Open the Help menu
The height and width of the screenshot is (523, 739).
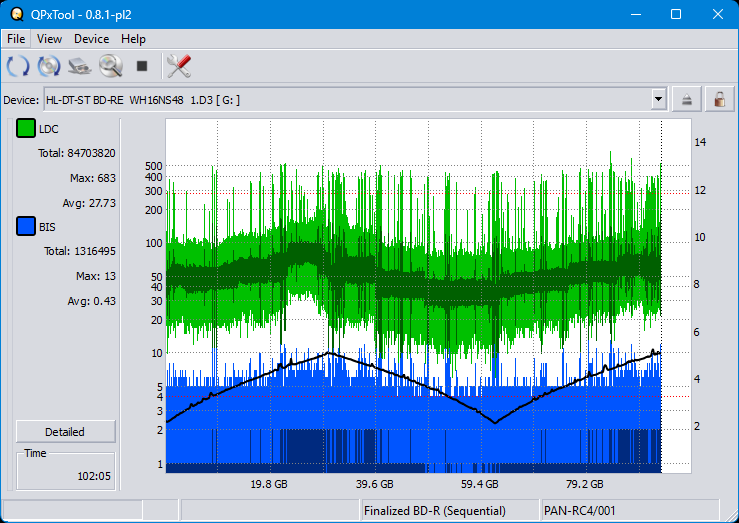tap(133, 39)
